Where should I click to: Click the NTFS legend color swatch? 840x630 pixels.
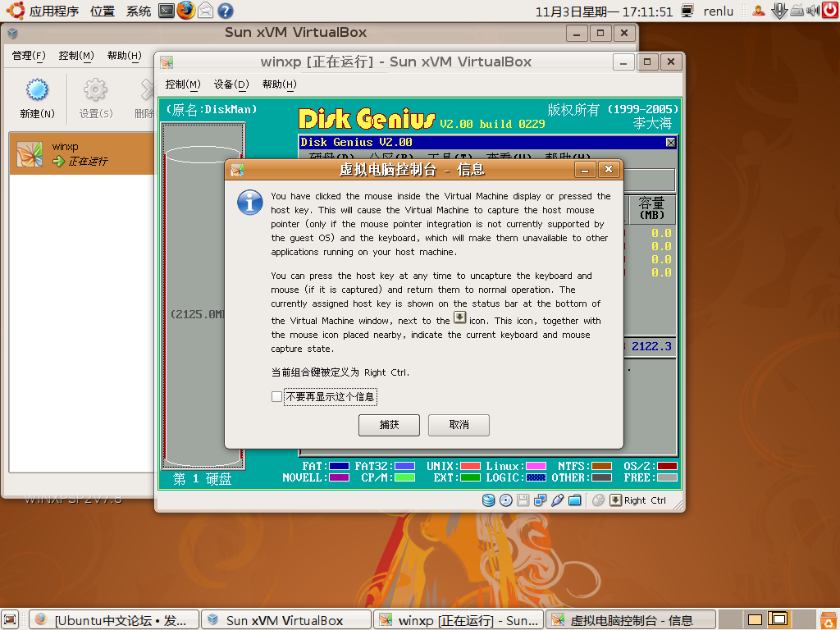pos(601,466)
